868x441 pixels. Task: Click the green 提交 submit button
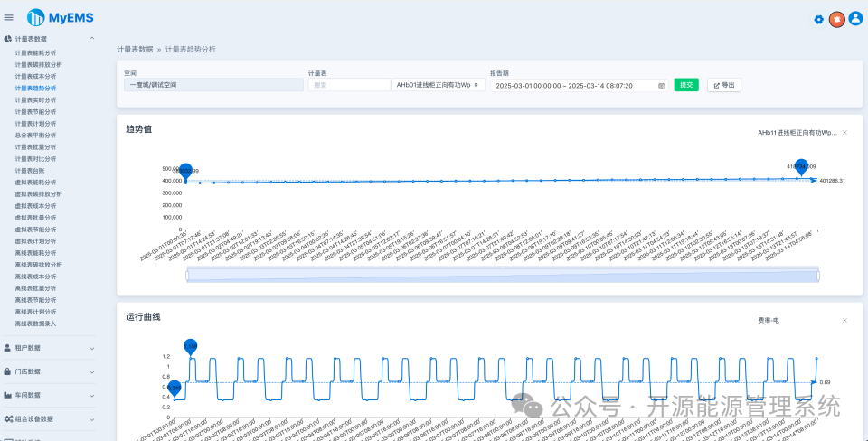pos(686,85)
